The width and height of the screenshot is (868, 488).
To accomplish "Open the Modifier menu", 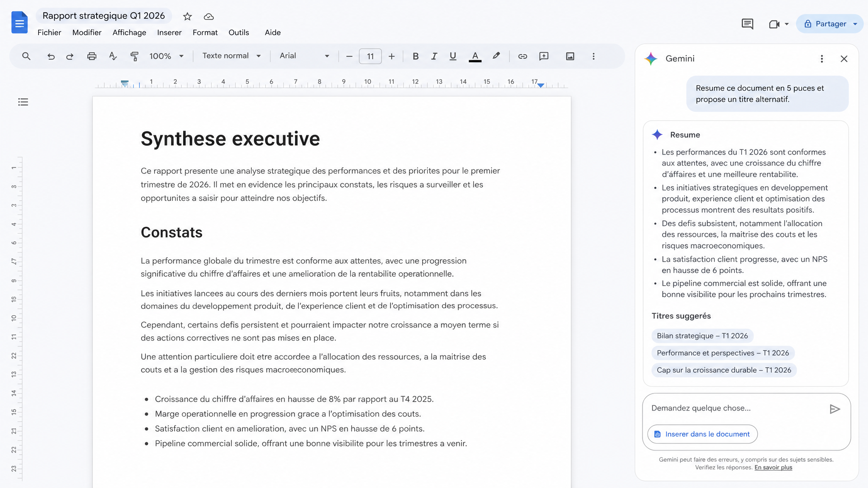I will click(87, 33).
